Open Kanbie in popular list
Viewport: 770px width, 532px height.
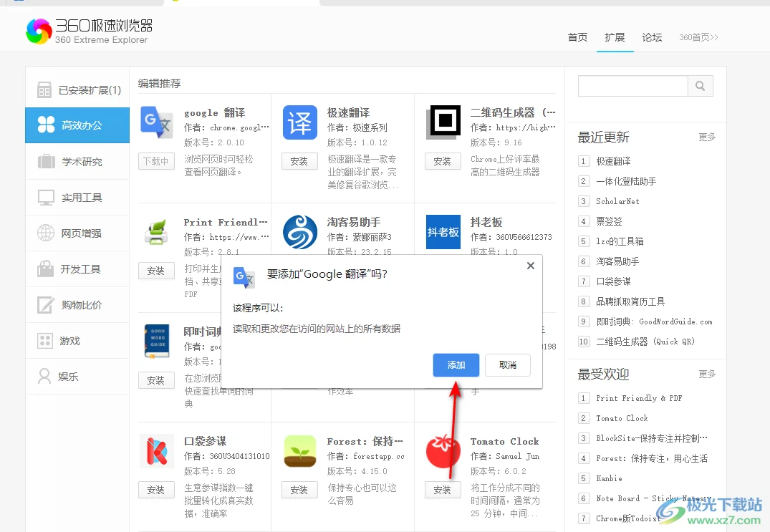[x=609, y=478]
